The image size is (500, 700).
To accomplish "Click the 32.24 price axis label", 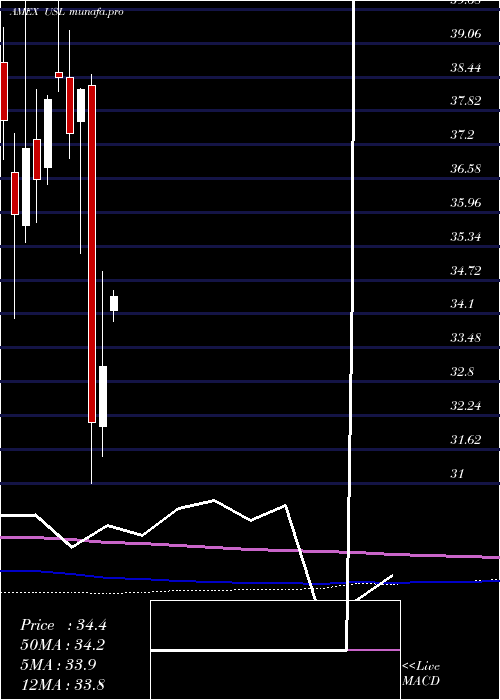I will pyautogui.click(x=466, y=405).
